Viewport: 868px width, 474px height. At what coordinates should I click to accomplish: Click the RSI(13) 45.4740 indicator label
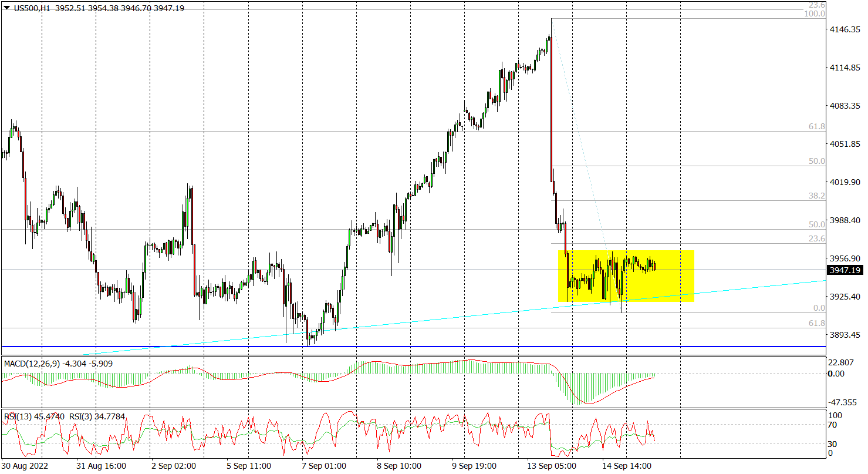click(x=34, y=416)
